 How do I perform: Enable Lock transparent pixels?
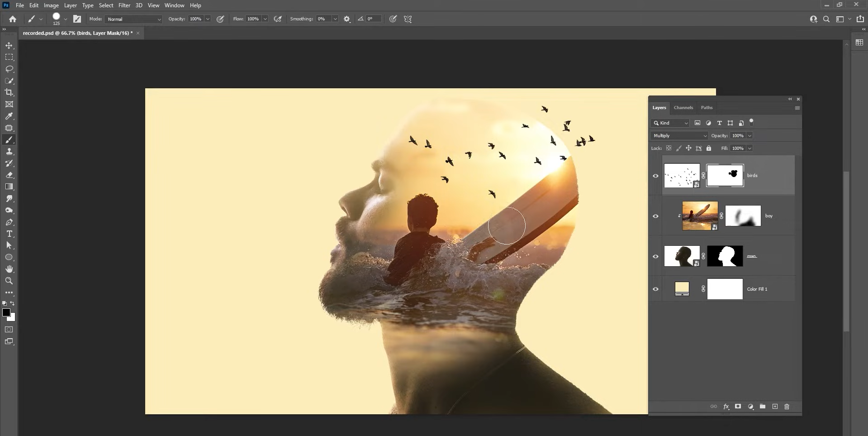click(669, 148)
